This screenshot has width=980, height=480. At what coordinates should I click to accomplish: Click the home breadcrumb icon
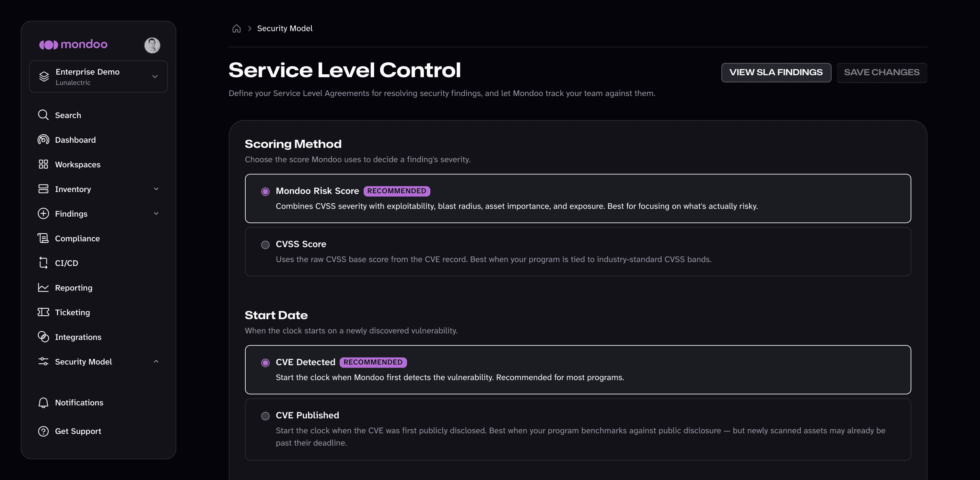pos(237,29)
